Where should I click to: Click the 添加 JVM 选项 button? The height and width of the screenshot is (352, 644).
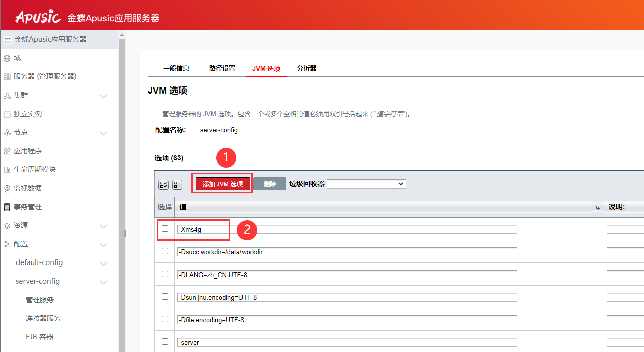(222, 184)
